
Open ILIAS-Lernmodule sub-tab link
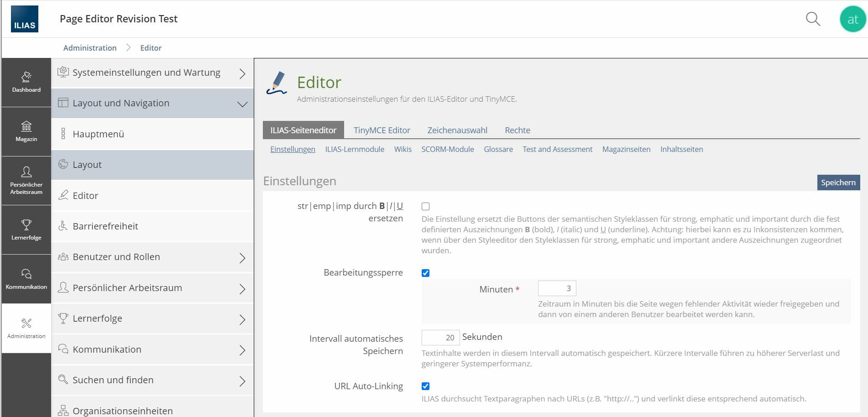354,150
